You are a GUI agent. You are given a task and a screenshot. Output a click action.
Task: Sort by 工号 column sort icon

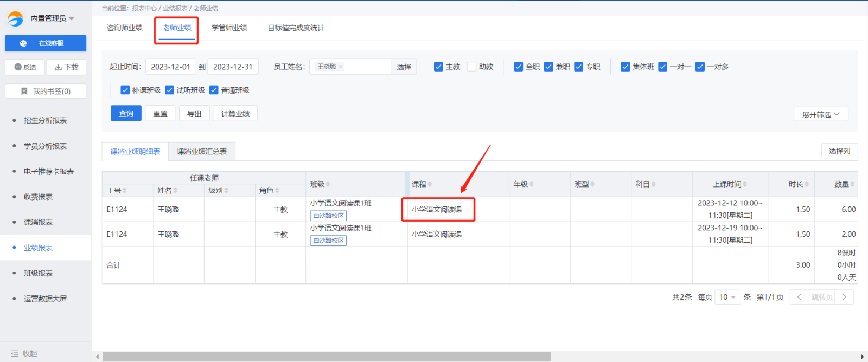[x=125, y=190]
